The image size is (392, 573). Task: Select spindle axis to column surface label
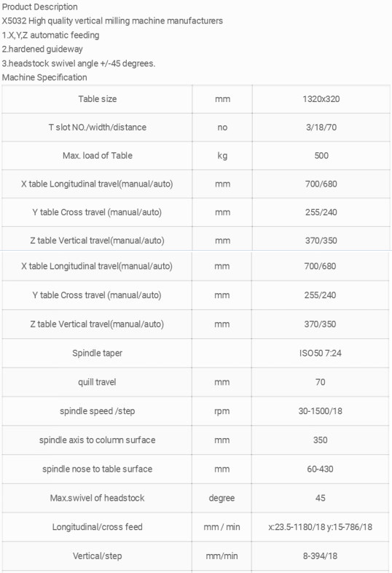(97, 440)
